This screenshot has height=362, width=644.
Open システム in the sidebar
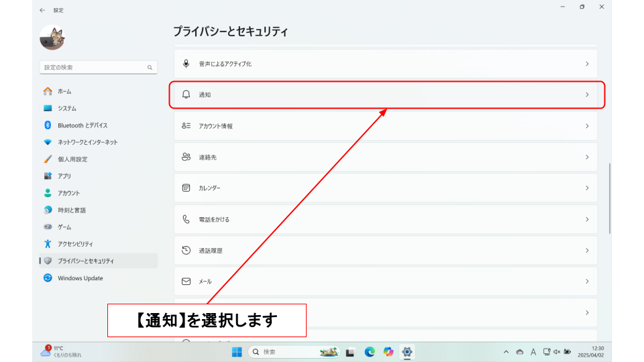67,108
